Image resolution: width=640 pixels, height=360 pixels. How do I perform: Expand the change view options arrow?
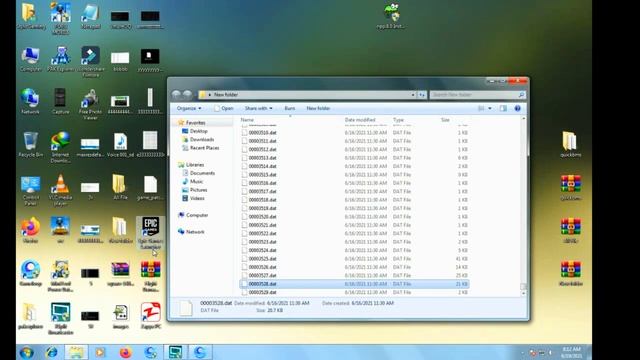tap(490, 108)
